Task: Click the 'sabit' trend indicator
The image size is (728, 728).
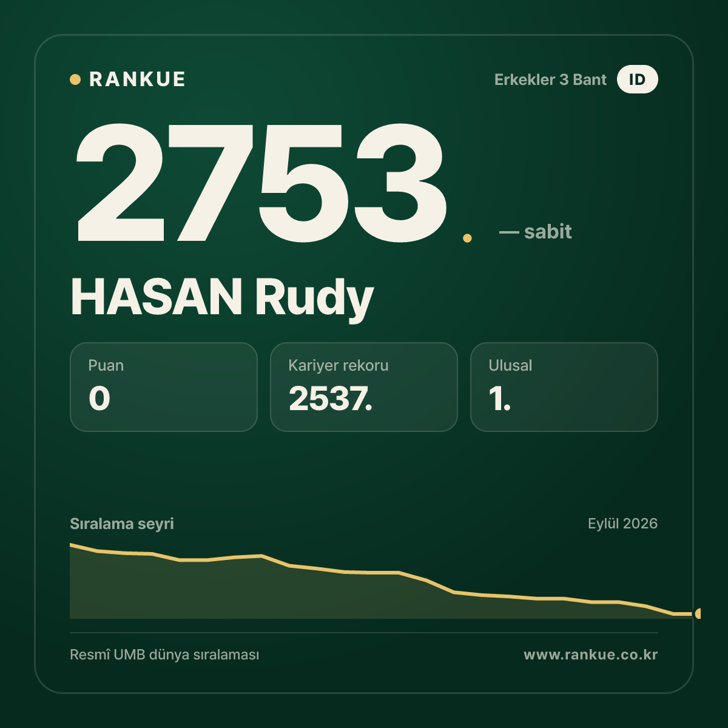Action: 536,231
